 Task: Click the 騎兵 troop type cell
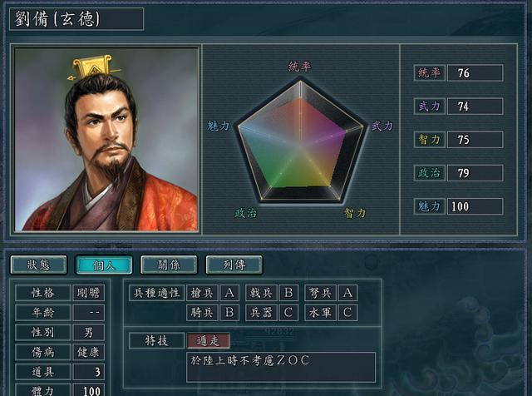[x=202, y=313]
